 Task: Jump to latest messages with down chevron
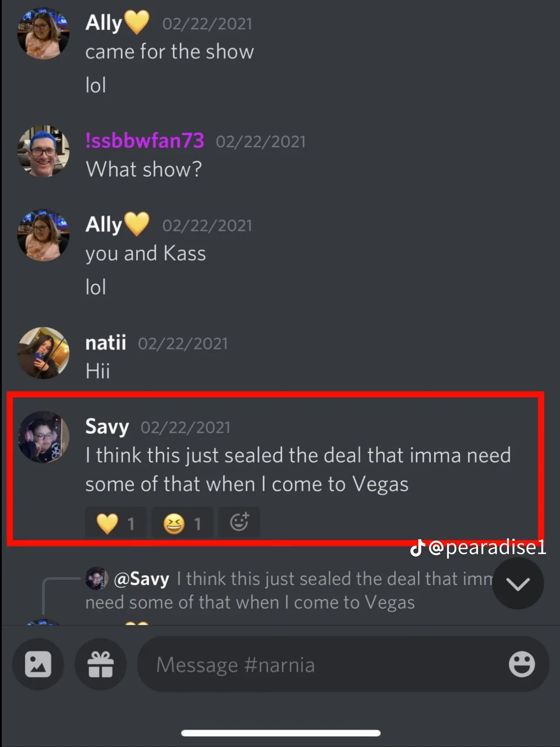(518, 583)
